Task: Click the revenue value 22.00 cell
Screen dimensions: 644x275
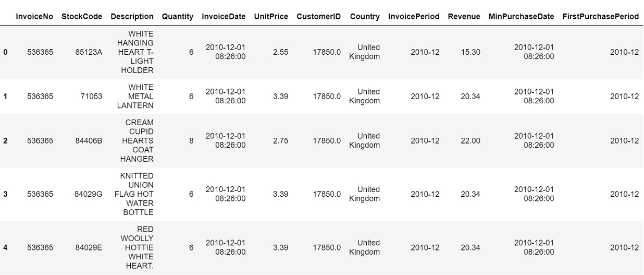Action: [x=470, y=140]
